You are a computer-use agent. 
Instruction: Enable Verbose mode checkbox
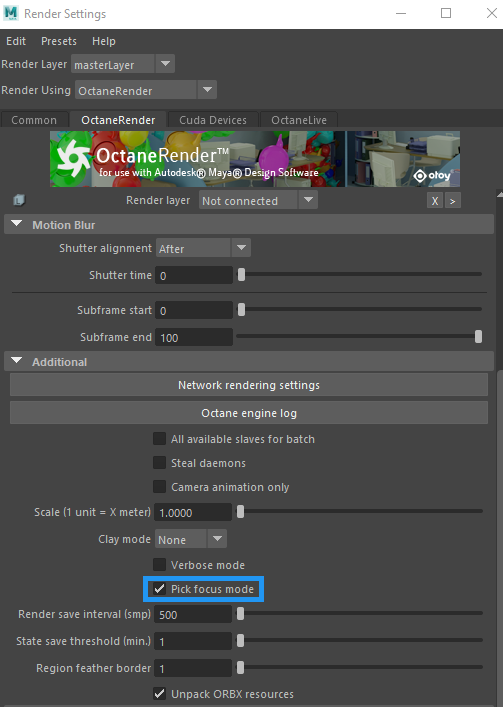[160, 565]
